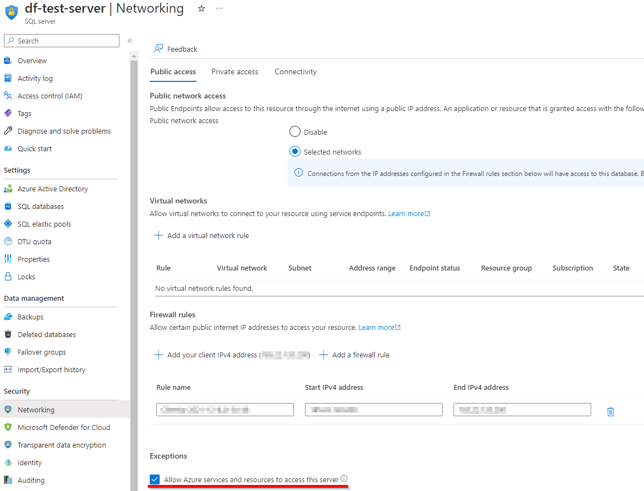Screen dimensions: 644x491
Task: Click the Failover groups icon
Action: tap(8, 352)
